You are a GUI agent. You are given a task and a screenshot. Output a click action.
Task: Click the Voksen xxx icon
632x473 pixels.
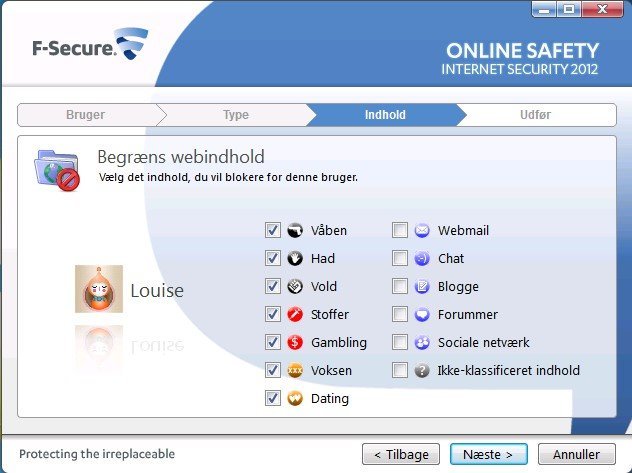tap(295, 370)
